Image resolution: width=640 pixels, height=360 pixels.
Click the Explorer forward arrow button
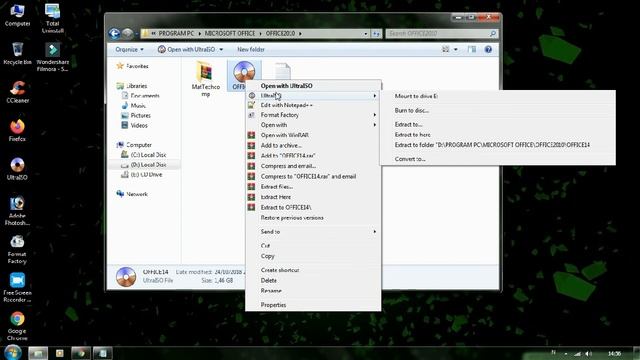tap(128, 33)
